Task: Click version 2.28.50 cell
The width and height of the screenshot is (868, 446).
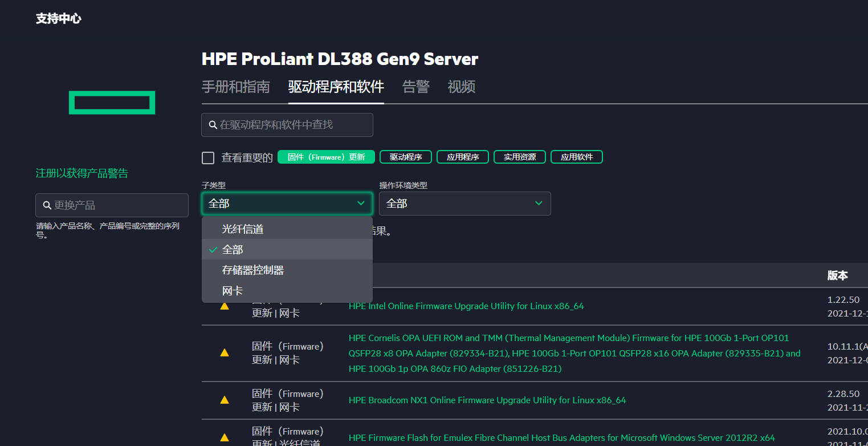Action: tap(843, 394)
